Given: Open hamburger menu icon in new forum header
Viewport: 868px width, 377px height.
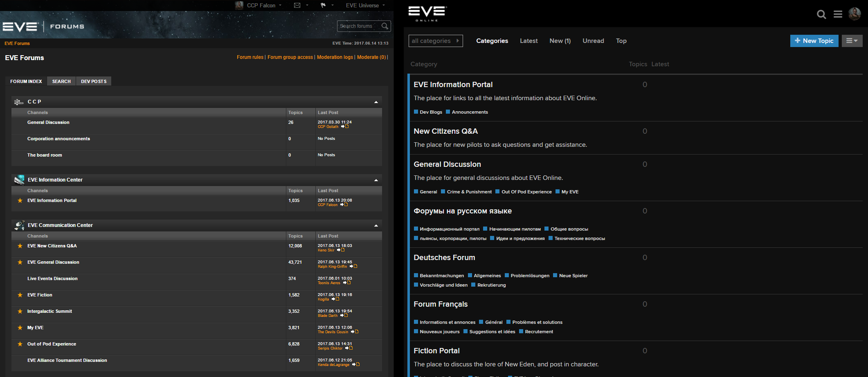Looking at the screenshot, I should pyautogui.click(x=838, y=14).
